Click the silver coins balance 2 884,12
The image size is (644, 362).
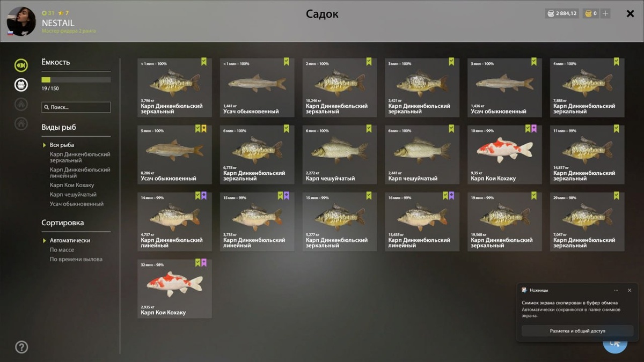click(x=562, y=13)
